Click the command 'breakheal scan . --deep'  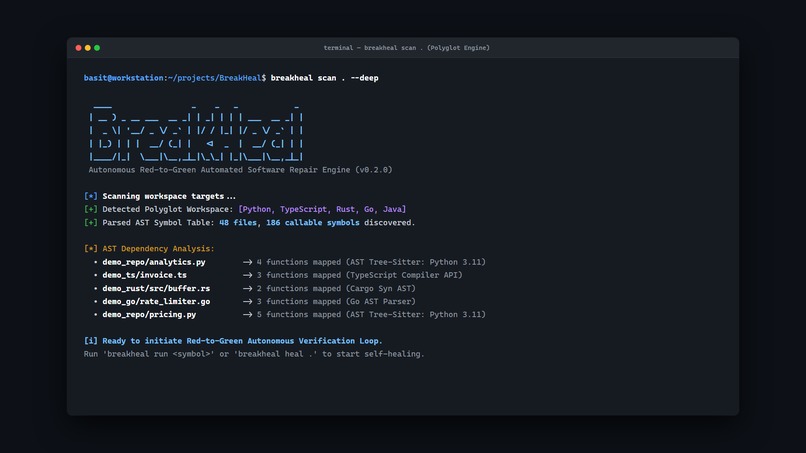[324, 78]
